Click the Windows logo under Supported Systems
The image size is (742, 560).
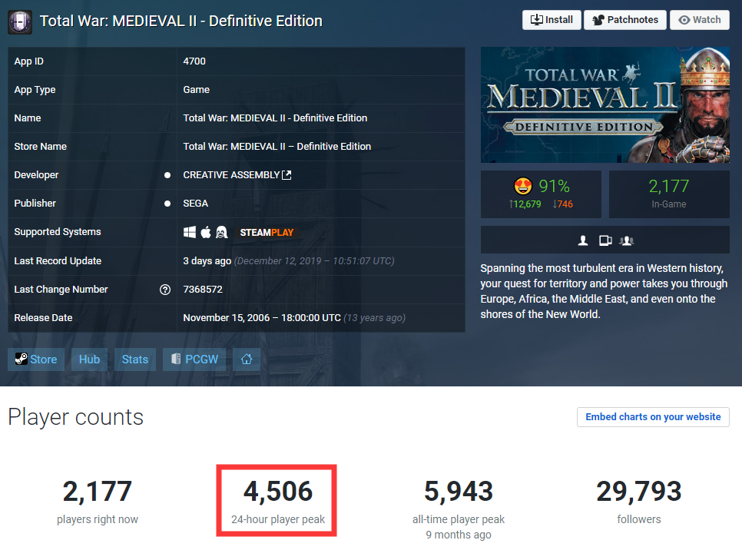(190, 232)
